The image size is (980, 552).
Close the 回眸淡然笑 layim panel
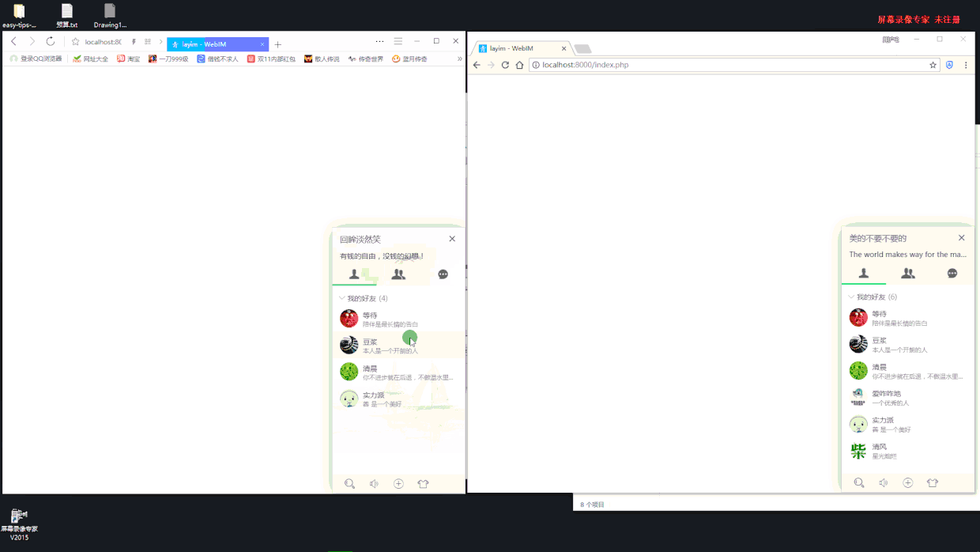click(452, 239)
